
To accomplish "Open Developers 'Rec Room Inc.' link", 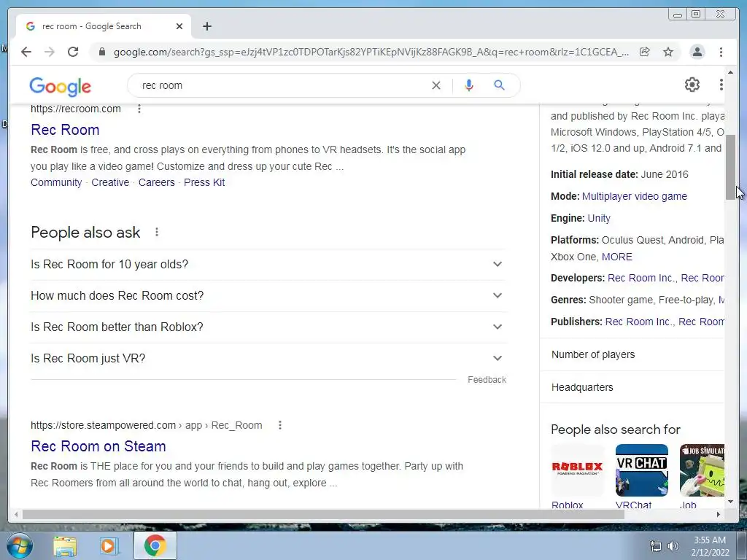I will (x=642, y=278).
